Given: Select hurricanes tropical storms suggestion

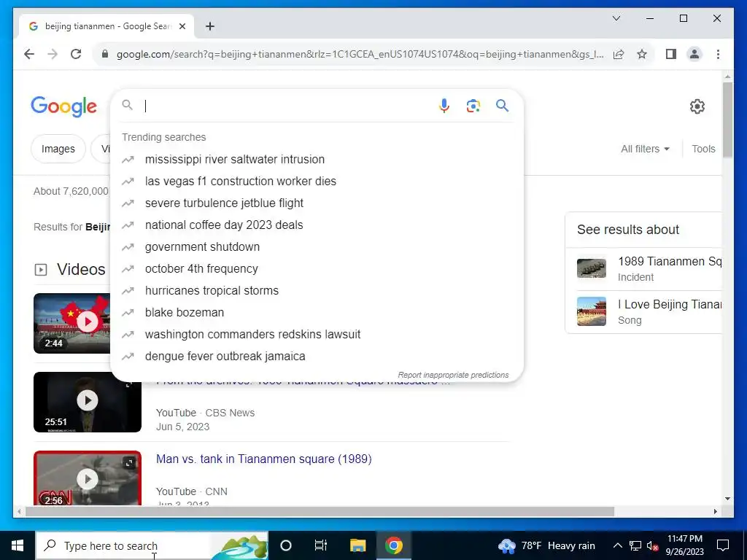Looking at the screenshot, I should (317, 290).
